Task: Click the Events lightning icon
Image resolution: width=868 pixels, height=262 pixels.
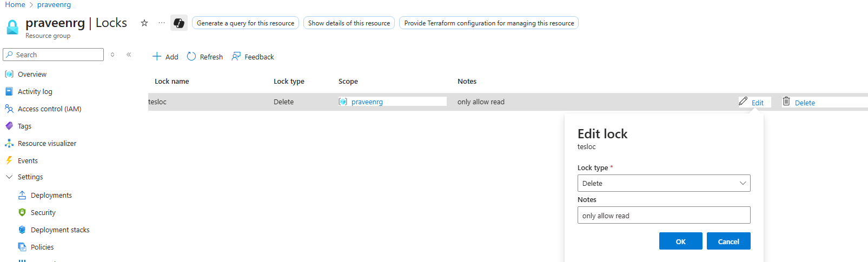Action: pos(9,160)
